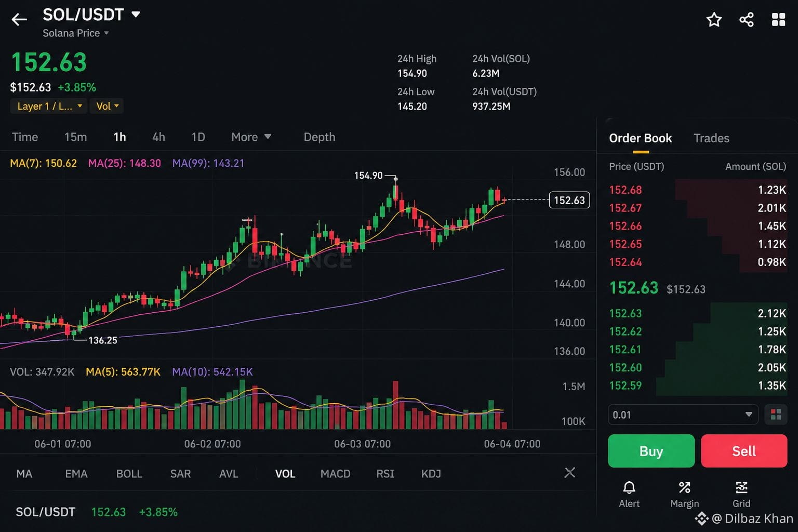Click the MA(5): 563.77K volume legend

[x=123, y=372]
